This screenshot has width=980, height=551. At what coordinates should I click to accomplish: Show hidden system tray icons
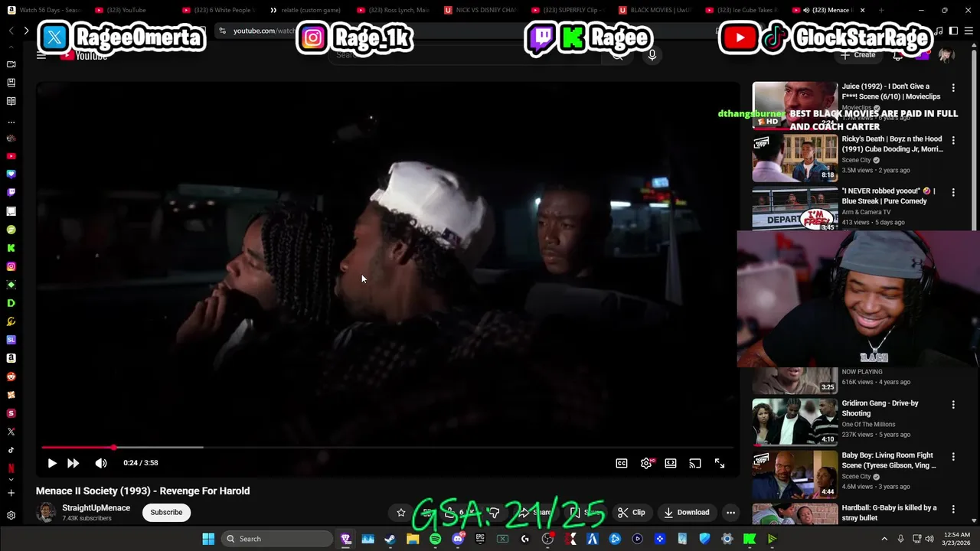(884, 539)
